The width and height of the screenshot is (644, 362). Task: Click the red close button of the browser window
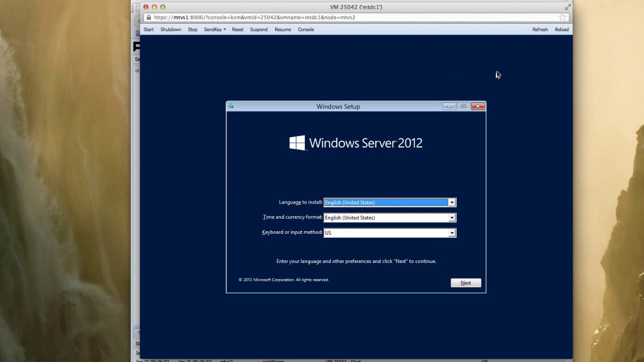(146, 7)
